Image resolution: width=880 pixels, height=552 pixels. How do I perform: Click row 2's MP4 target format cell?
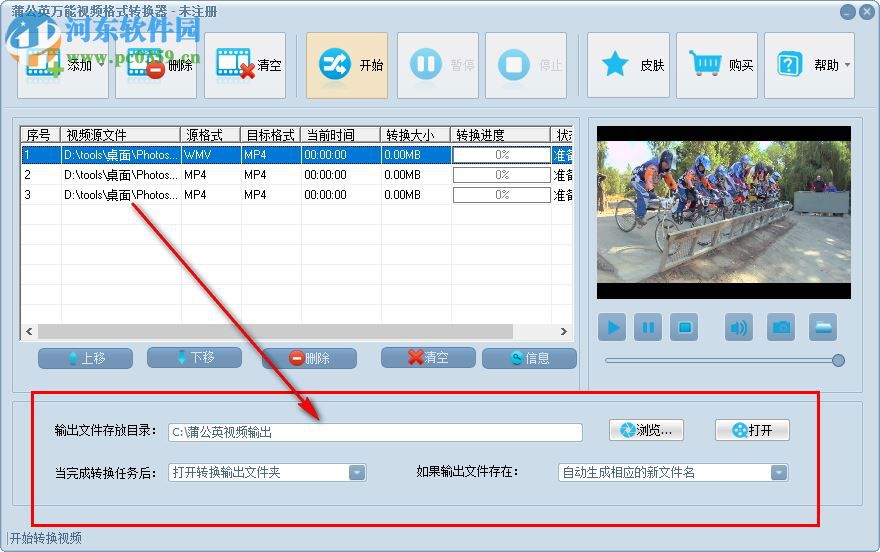(271, 175)
